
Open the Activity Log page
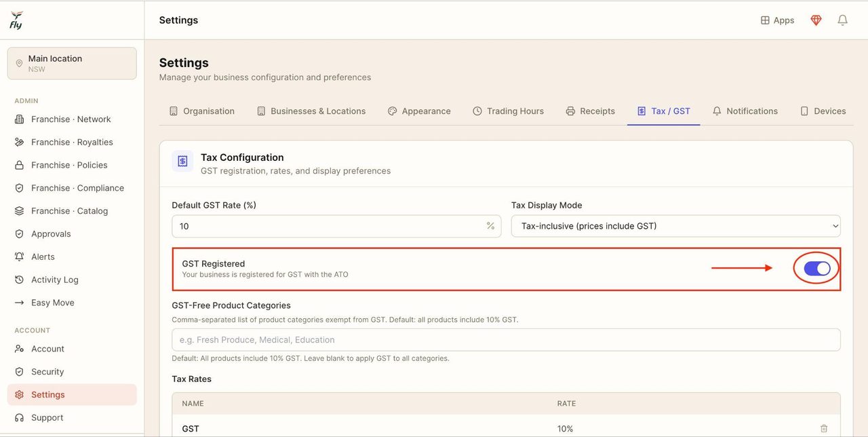click(x=72, y=280)
